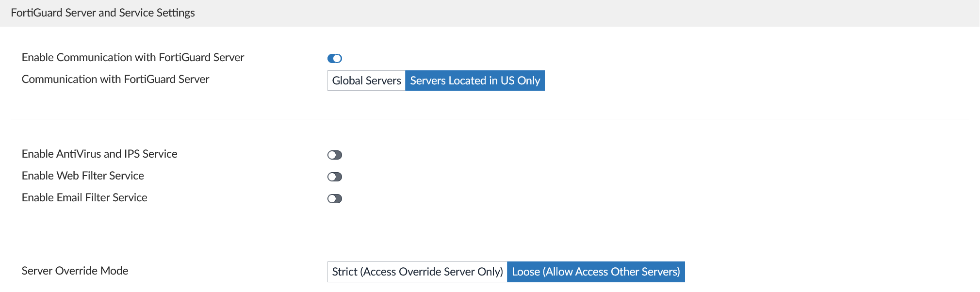Image resolution: width=980 pixels, height=292 pixels.
Task: Switch FortiGuard communication to Global Servers
Action: (366, 81)
